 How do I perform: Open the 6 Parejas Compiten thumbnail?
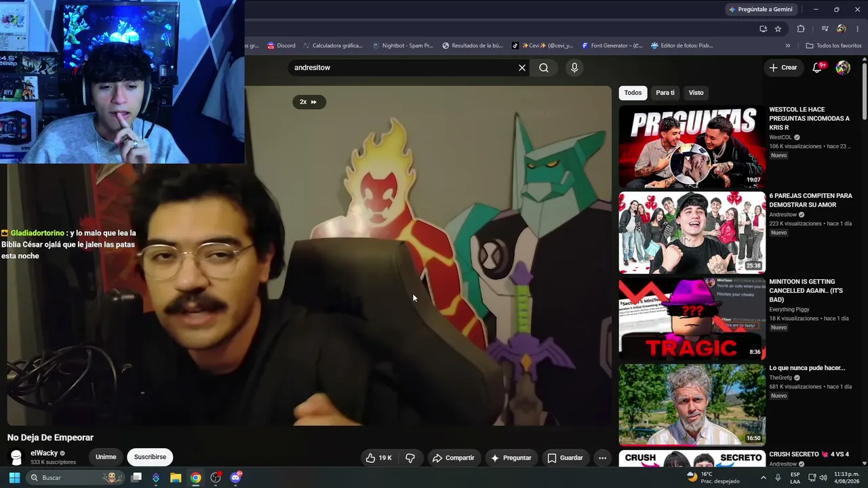click(x=692, y=232)
